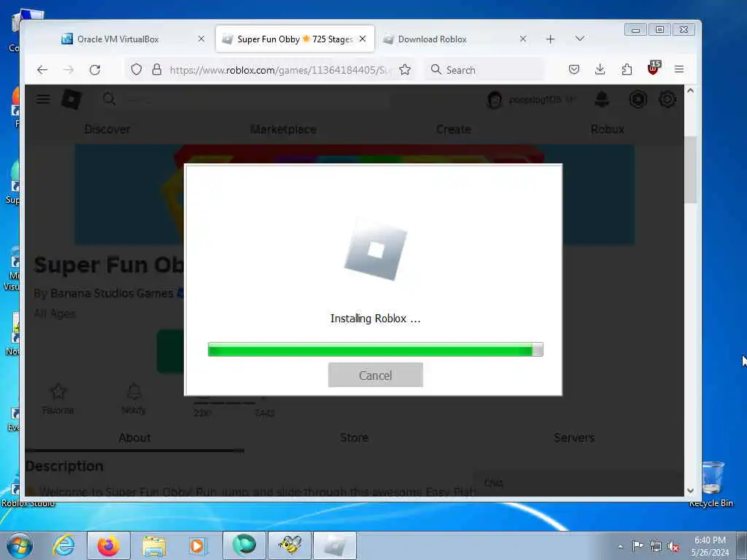The height and width of the screenshot is (560, 747).
Task: Click the roblox.com URL address bar
Action: point(280,70)
